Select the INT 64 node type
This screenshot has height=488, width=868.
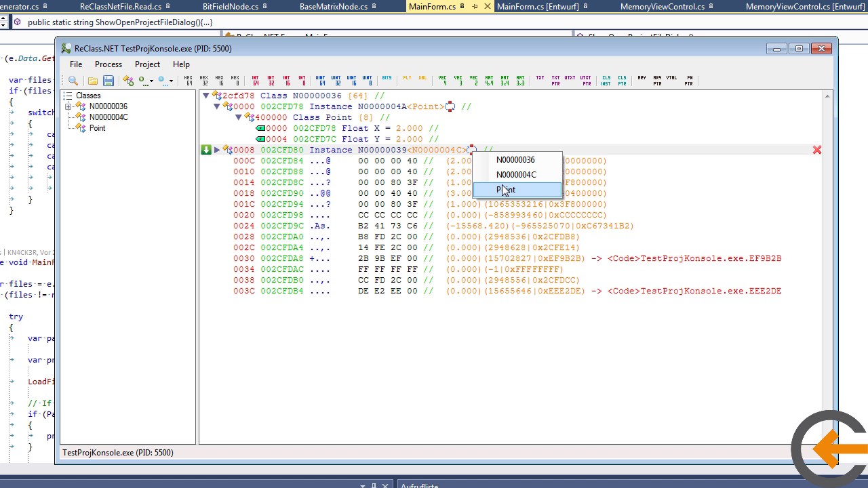(x=256, y=81)
